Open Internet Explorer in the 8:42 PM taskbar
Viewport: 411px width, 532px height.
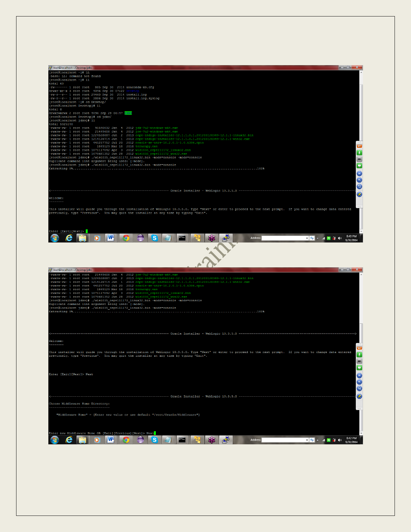click(x=69, y=440)
